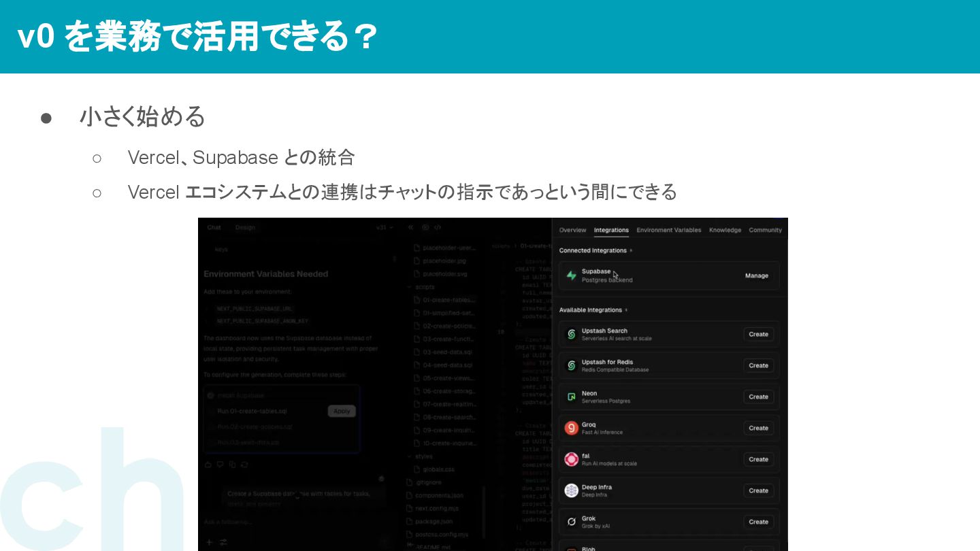980x551 pixels.
Task: Click the Deep Infra integration icon
Action: click(x=572, y=490)
